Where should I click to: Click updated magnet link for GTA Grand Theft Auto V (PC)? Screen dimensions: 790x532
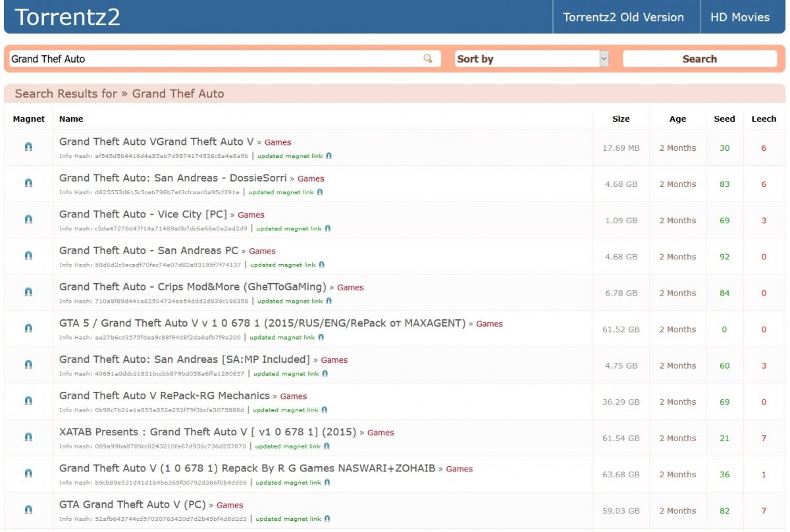(288, 518)
